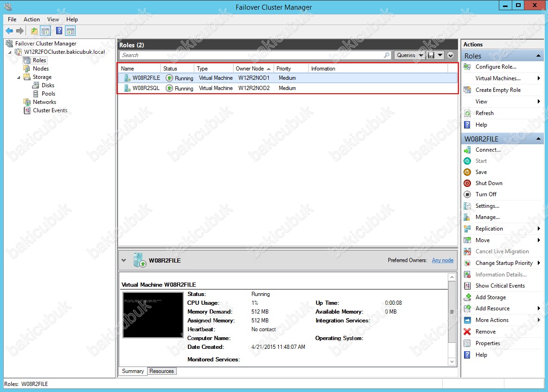Click the Show Critical Events icon
Screen dimensions: 548x392
[x=467, y=286]
